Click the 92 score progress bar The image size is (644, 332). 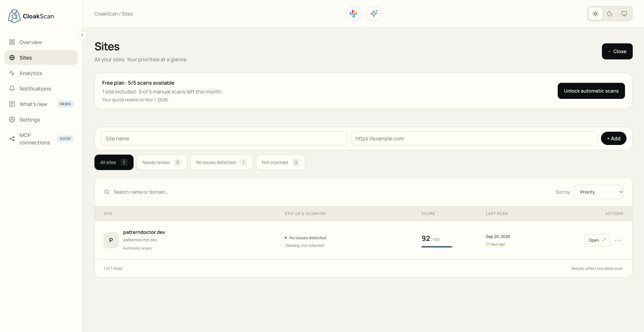pyautogui.click(x=438, y=246)
